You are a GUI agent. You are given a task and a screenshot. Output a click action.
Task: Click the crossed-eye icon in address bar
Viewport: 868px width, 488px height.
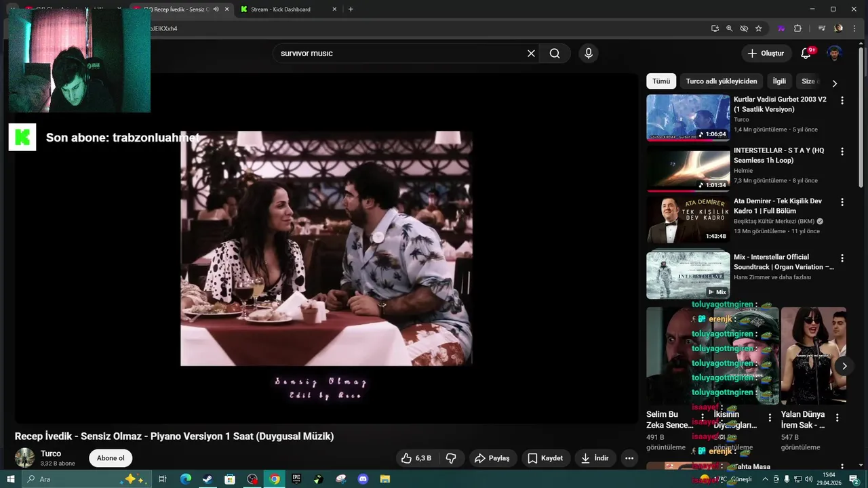point(744,28)
